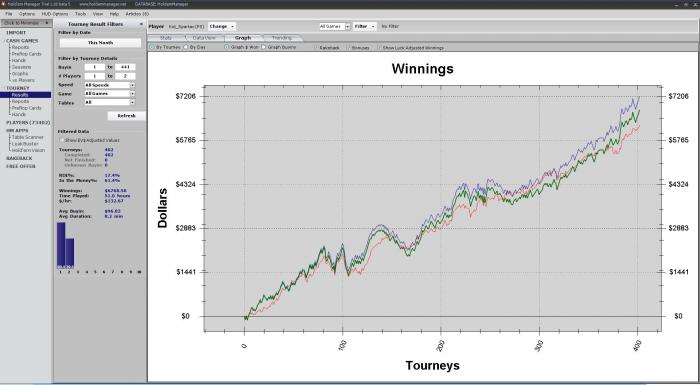Select FREE OFFER in the sidebar
This screenshot has width=700, height=385.
[x=21, y=166]
